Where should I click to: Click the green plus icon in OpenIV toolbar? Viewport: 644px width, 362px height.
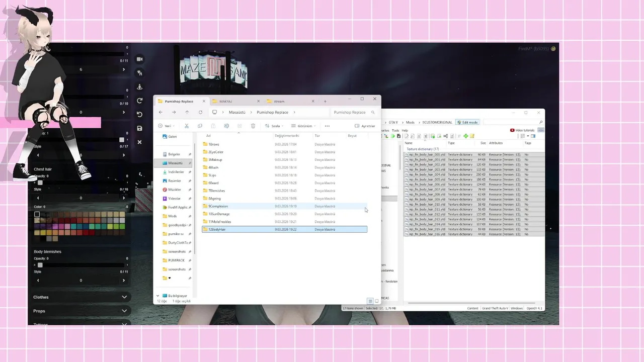(466, 136)
